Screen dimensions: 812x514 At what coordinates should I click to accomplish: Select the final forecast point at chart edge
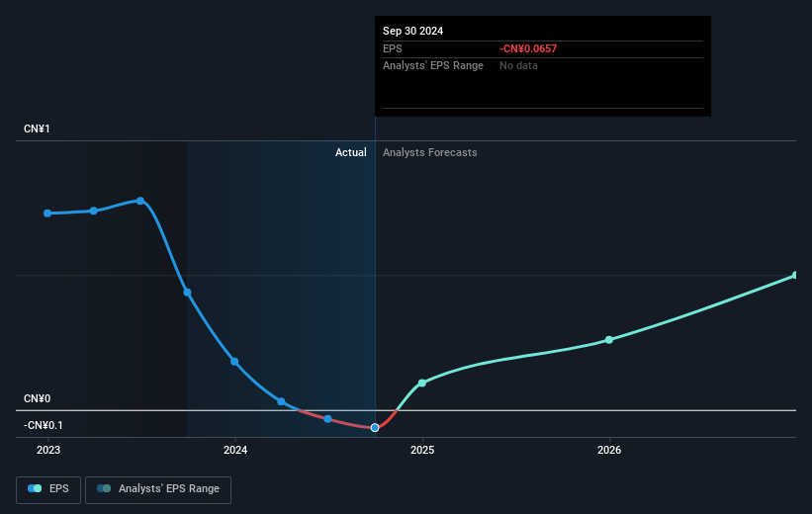click(795, 275)
